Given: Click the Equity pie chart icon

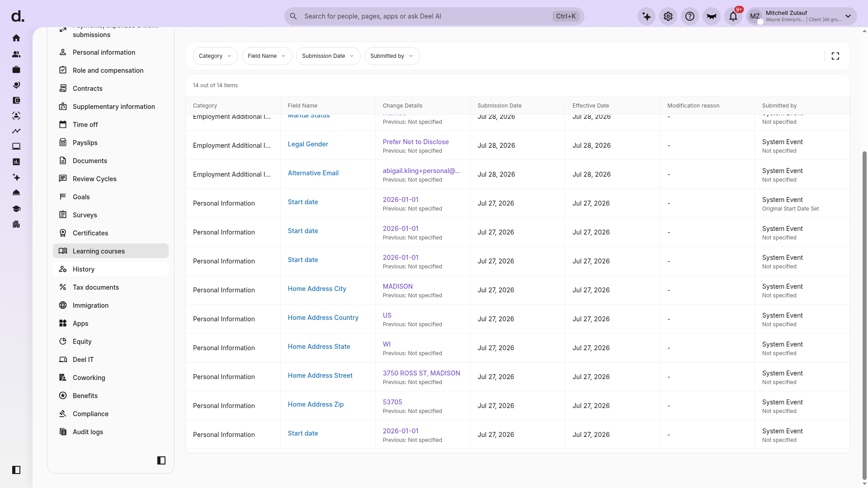Looking at the screenshot, I should [63, 342].
